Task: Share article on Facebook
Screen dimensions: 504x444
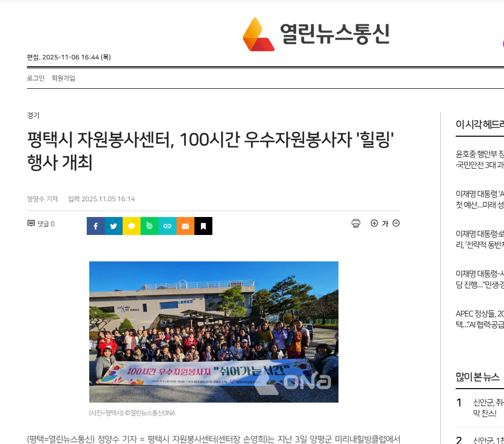Action: [96, 226]
